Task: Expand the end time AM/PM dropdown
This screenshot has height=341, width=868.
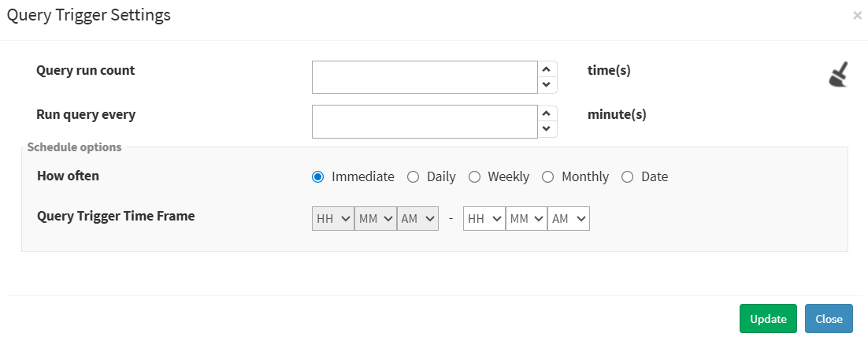Action: click(569, 219)
